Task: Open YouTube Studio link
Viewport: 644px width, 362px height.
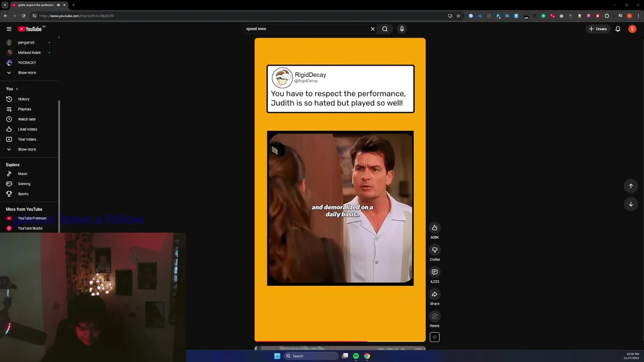Action: tap(29, 228)
